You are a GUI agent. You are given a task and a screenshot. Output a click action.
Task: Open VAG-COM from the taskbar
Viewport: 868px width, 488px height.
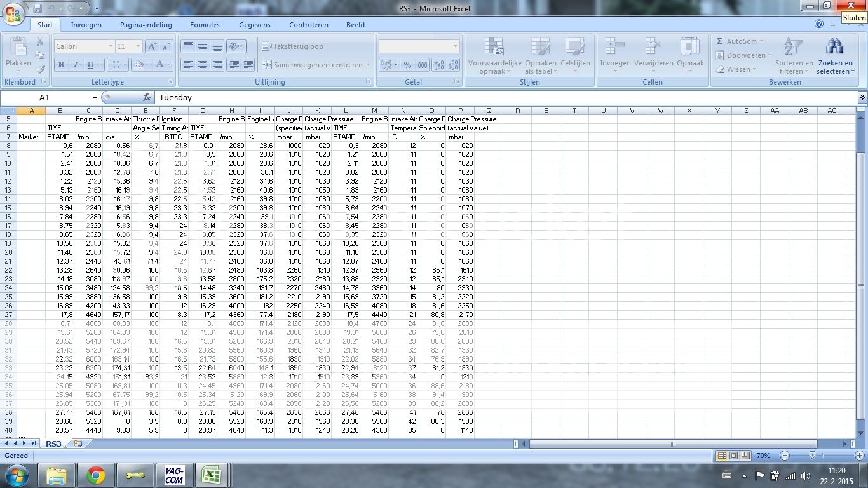coord(174,475)
